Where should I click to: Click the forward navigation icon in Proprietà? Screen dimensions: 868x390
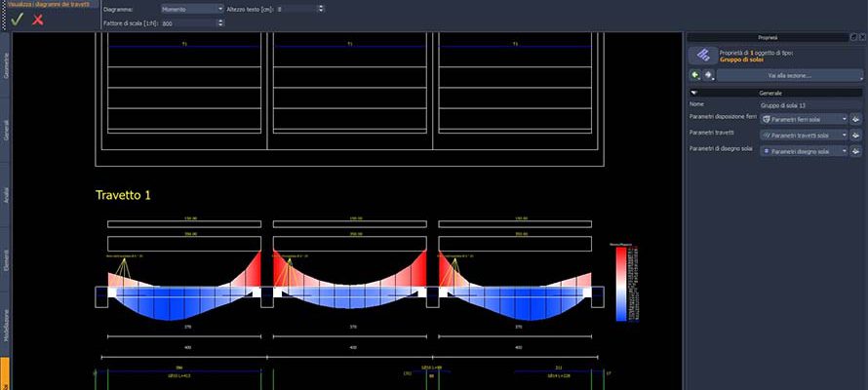(x=709, y=75)
